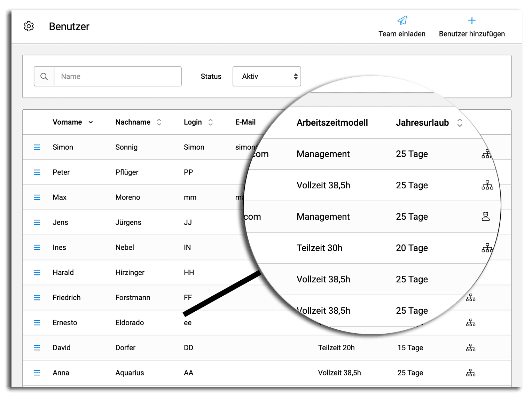Open the row menu for Harald Hirzinger
This screenshot has height=398, width=532.
tap(37, 273)
